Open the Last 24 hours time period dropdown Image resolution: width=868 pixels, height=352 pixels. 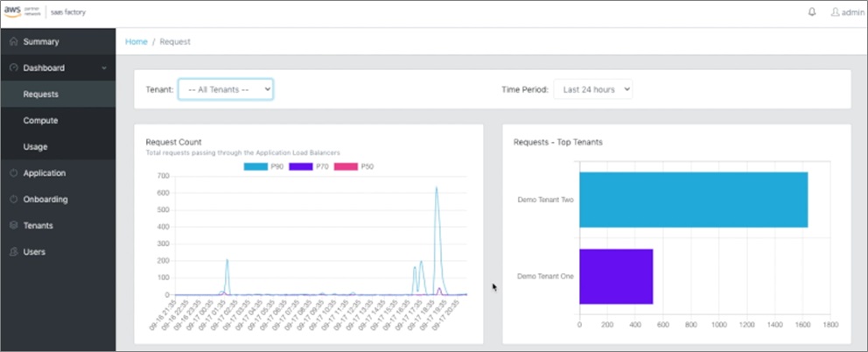click(593, 89)
